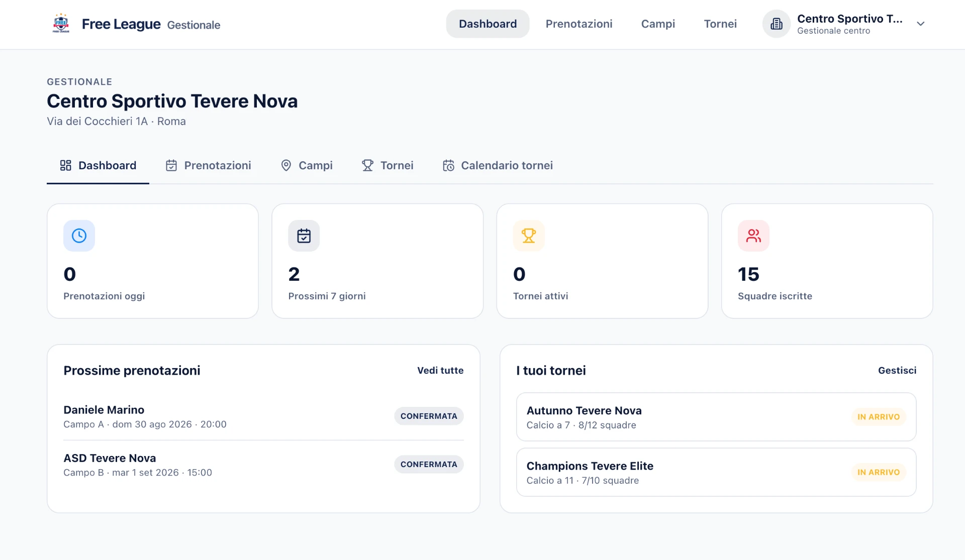Screen dimensions: 965x560
Task: Click the Prossimi 7 giorni stat label
Action: click(x=327, y=296)
